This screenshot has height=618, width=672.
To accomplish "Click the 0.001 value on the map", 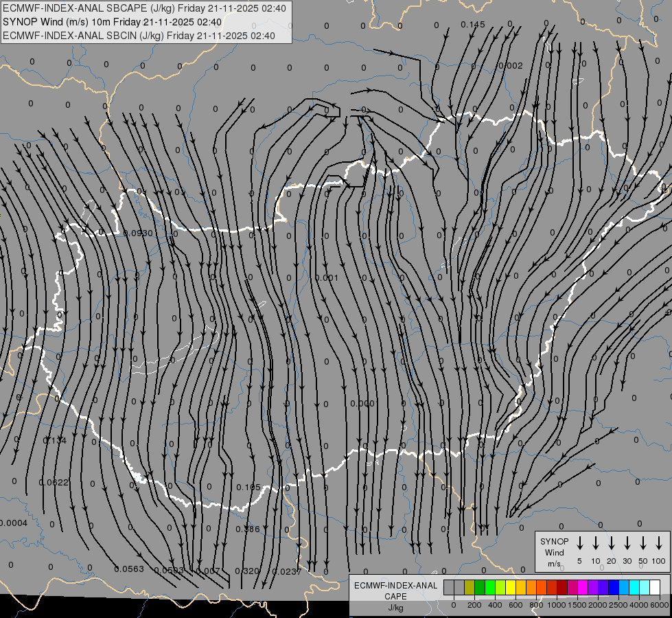I will (x=327, y=278).
